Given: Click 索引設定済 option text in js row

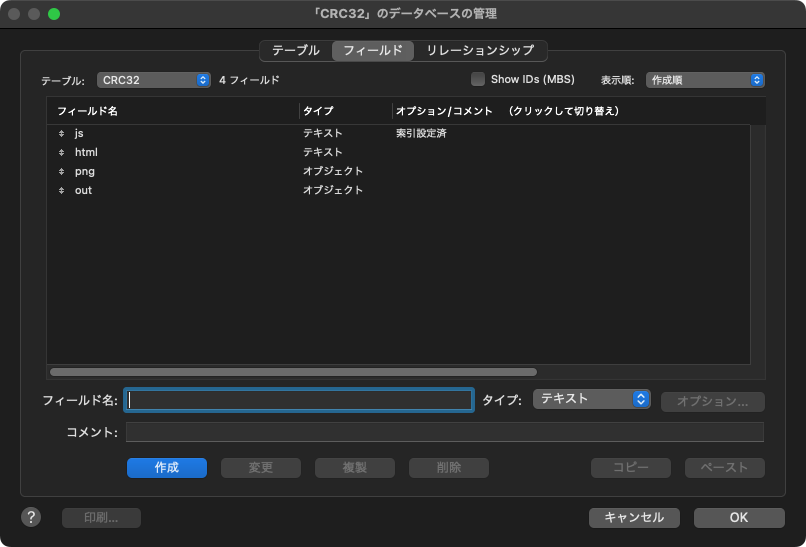Looking at the screenshot, I should click(421, 134).
